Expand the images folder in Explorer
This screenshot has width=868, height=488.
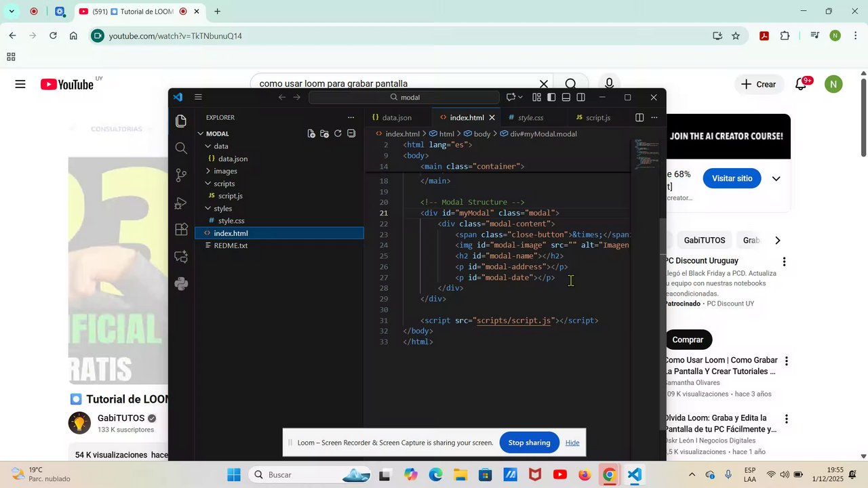(208, 171)
